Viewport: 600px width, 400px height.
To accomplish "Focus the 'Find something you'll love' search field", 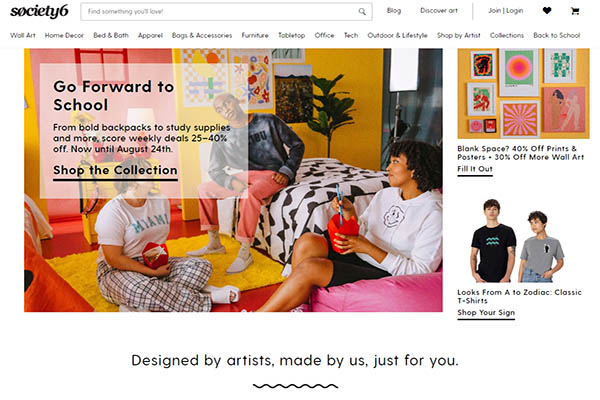I will click(x=226, y=11).
